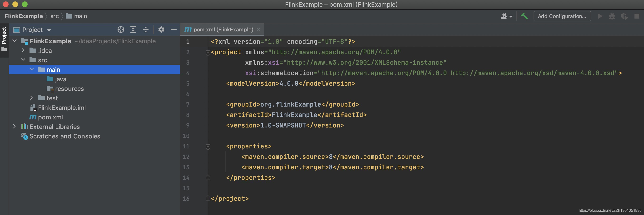Click the fold marker on the project tag line

[208, 52]
